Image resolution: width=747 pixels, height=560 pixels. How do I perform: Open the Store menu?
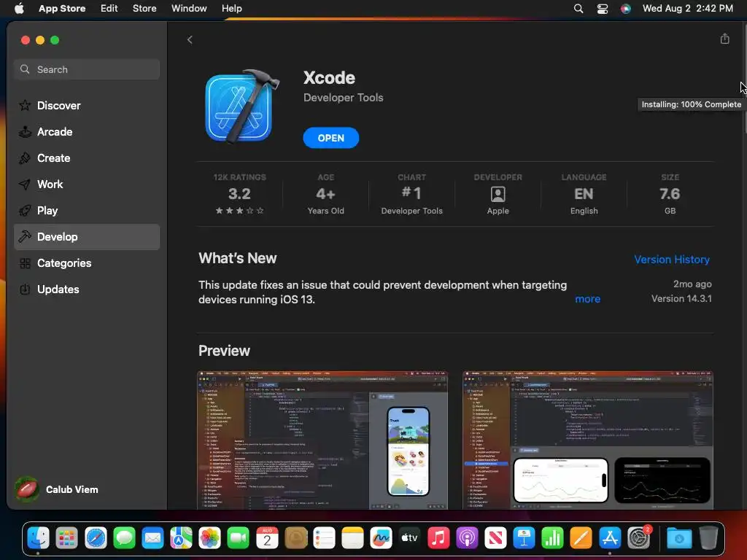point(144,8)
